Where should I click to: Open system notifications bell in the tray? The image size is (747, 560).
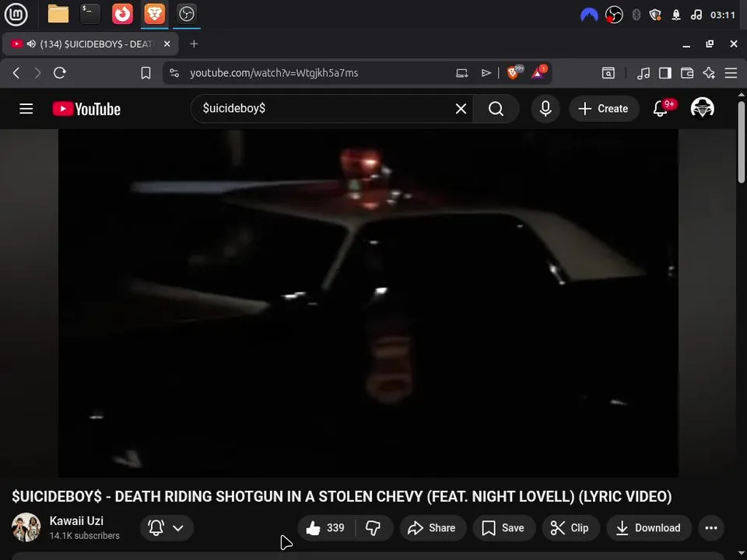click(676, 16)
